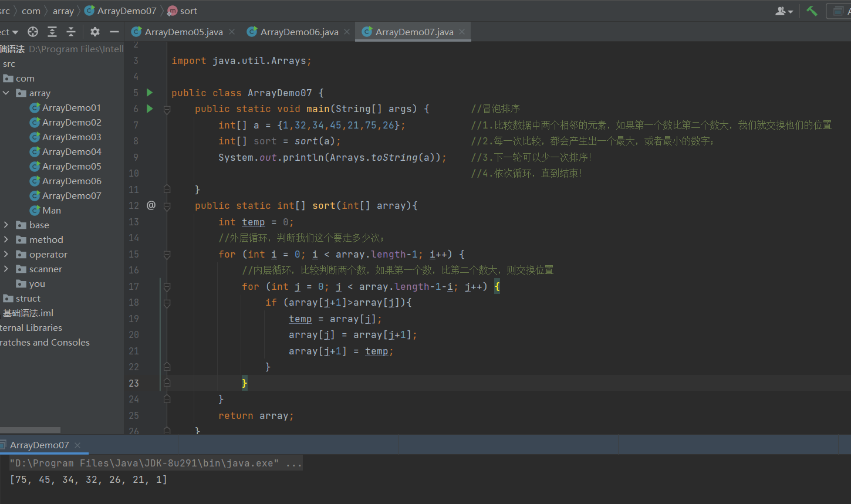The image size is (851, 504).
Task: Click the return array statement
Action: (x=256, y=416)
